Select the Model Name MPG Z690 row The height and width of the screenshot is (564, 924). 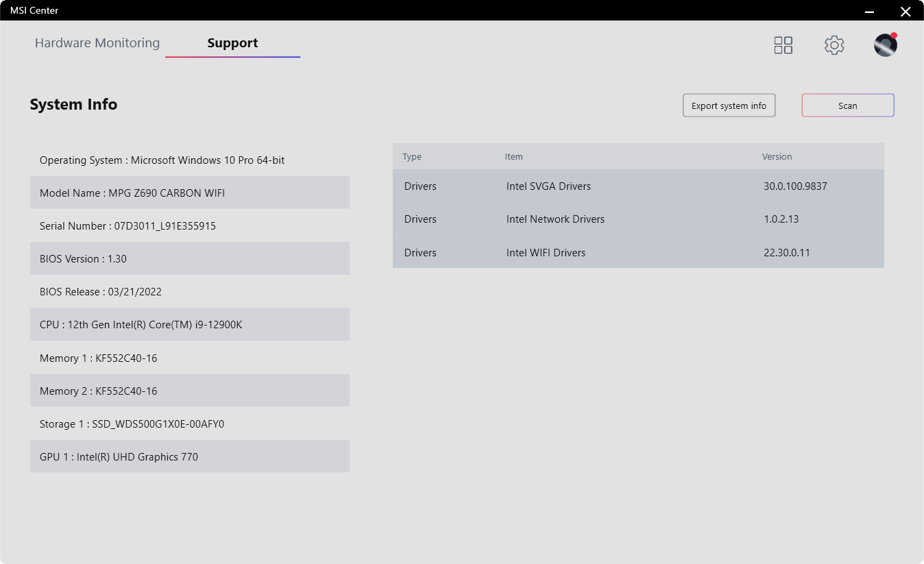pos(190,193)
